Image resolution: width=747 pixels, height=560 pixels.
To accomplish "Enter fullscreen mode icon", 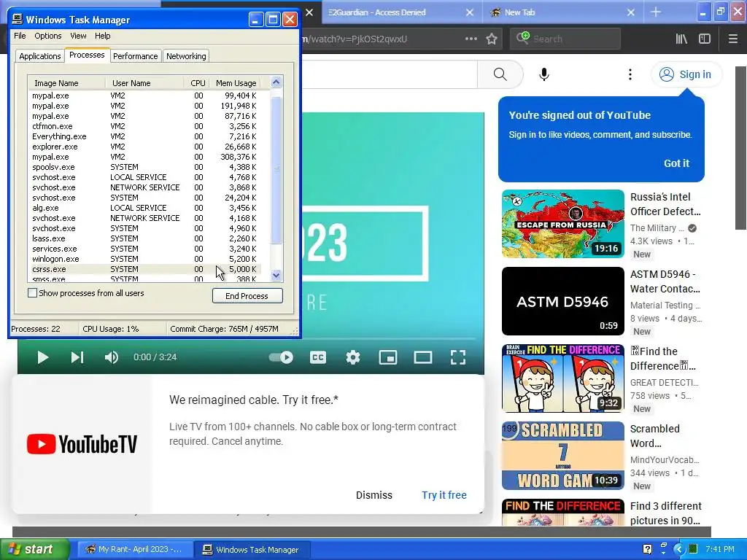I will click(458, 357).
